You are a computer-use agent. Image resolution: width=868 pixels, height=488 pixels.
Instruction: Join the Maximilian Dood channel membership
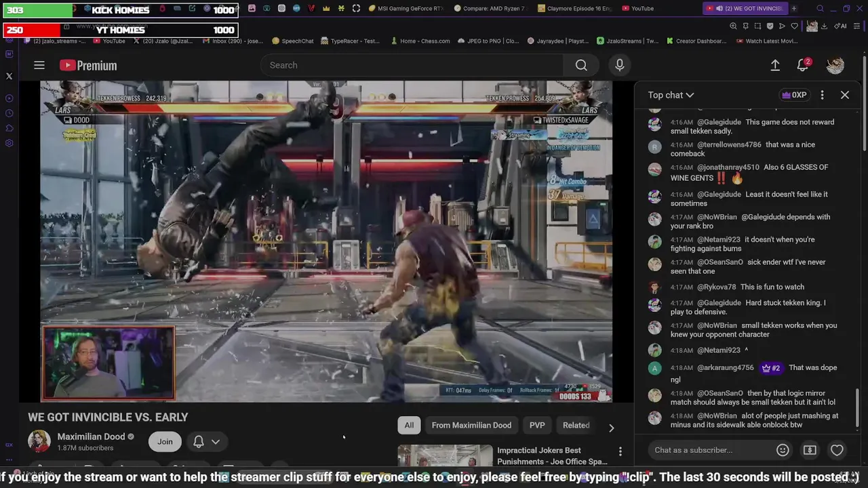[x=165, y=441]
